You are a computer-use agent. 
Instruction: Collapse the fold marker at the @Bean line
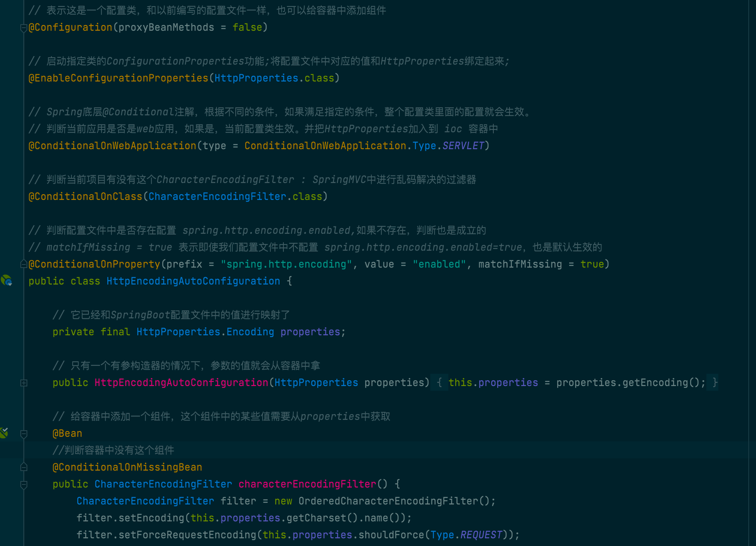pyautogui.click(x=23, y=433)
